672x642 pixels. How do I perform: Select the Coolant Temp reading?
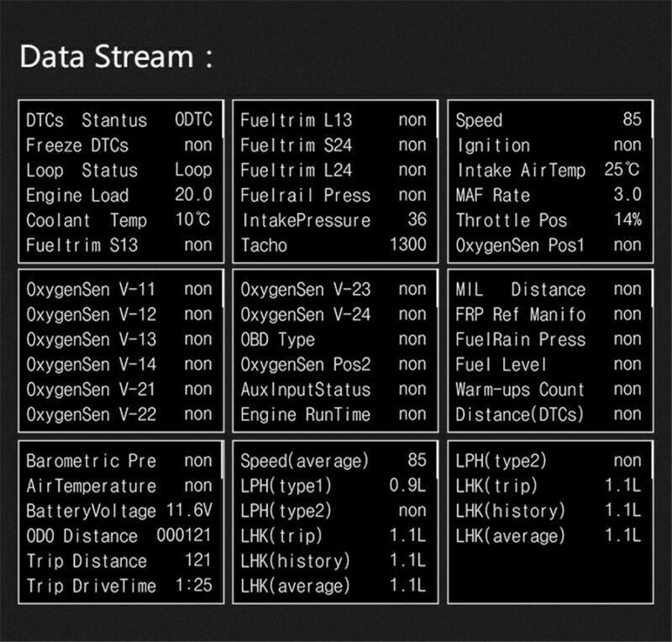[119, 221]
